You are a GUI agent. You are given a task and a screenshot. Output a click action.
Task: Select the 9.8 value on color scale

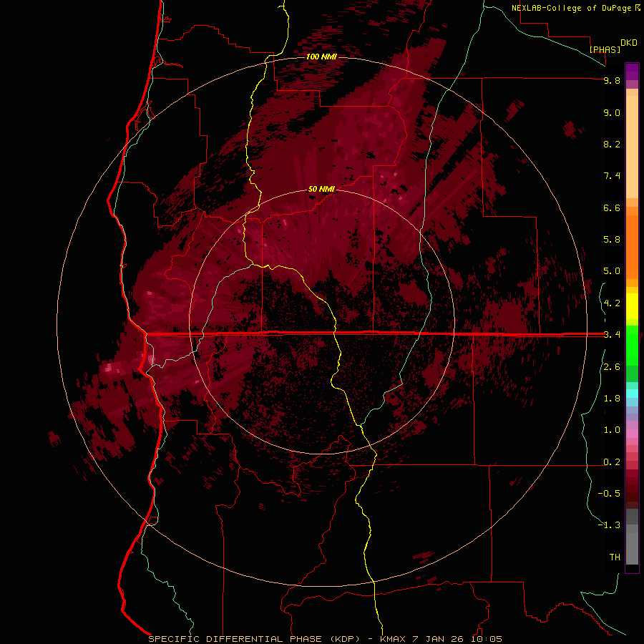pyautogui.click(x=612, y=80)
